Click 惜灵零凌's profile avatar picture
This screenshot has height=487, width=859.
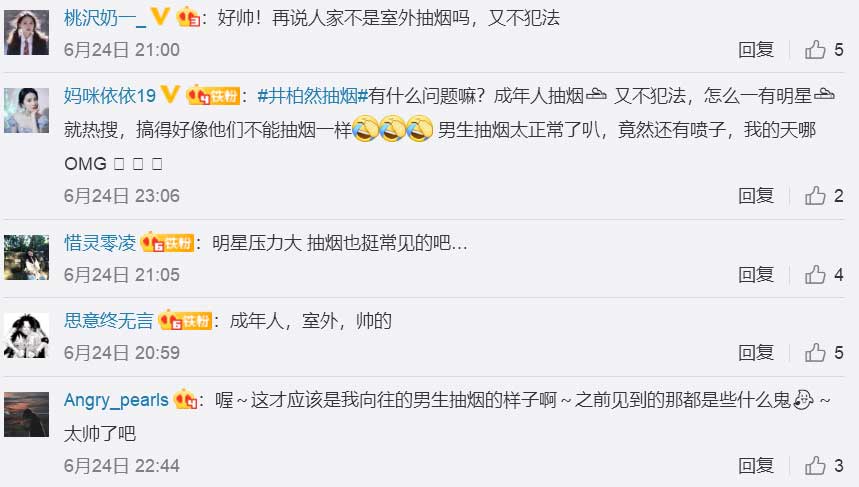point(26,257)
